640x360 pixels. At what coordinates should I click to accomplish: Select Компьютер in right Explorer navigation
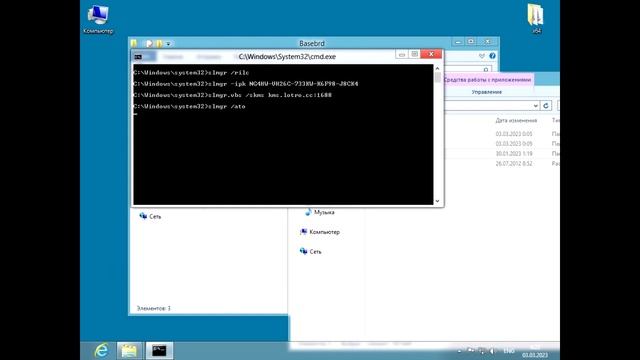pos(320,232)
